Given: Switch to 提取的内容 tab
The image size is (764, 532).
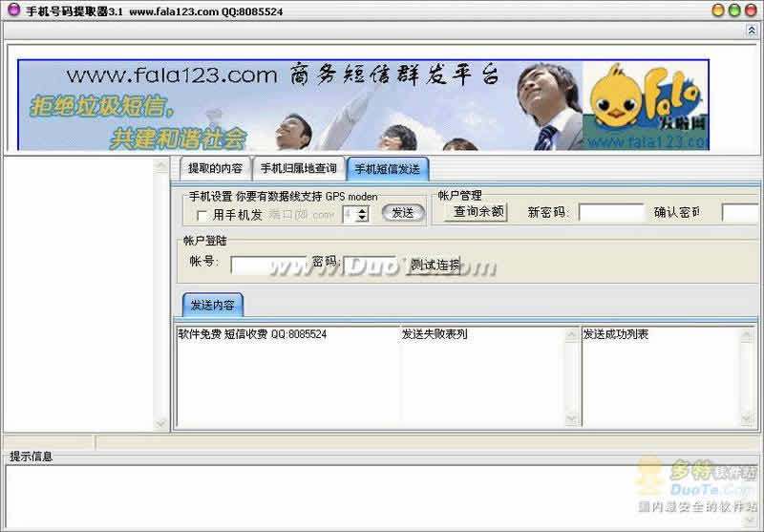Looking at the screenshot, I should (x=216, y=168).
